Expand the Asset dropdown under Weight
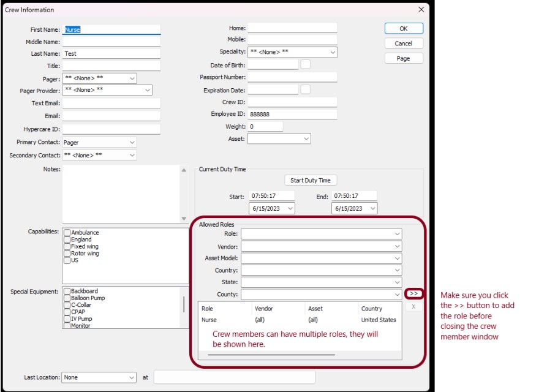 coord(279,139)
